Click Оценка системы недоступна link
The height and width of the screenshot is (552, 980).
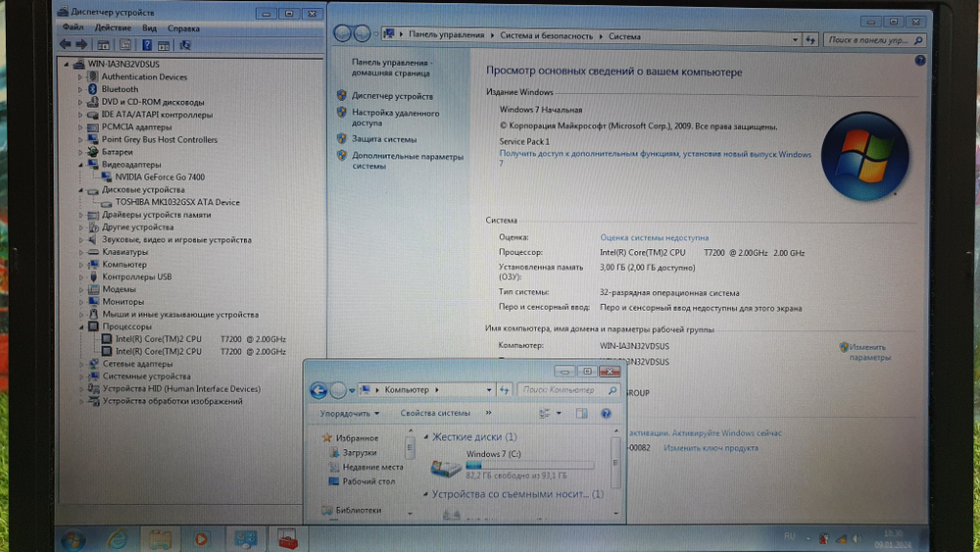coord(655,237)
